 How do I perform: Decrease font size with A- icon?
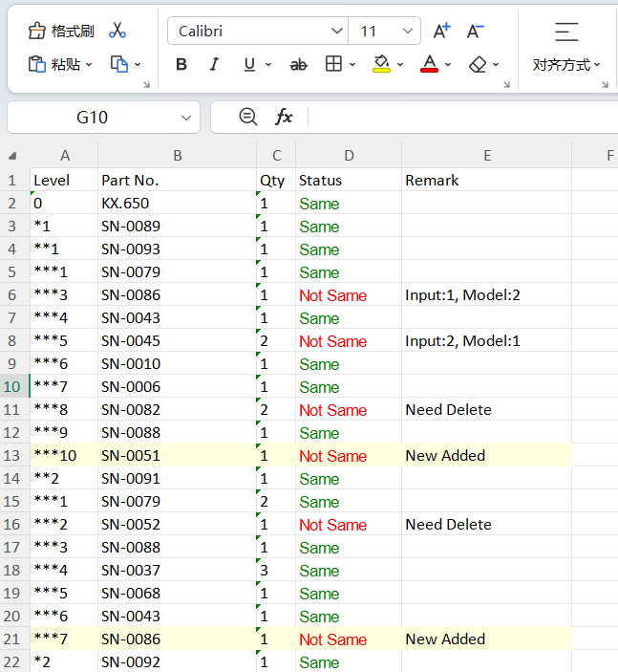[476, 31]
